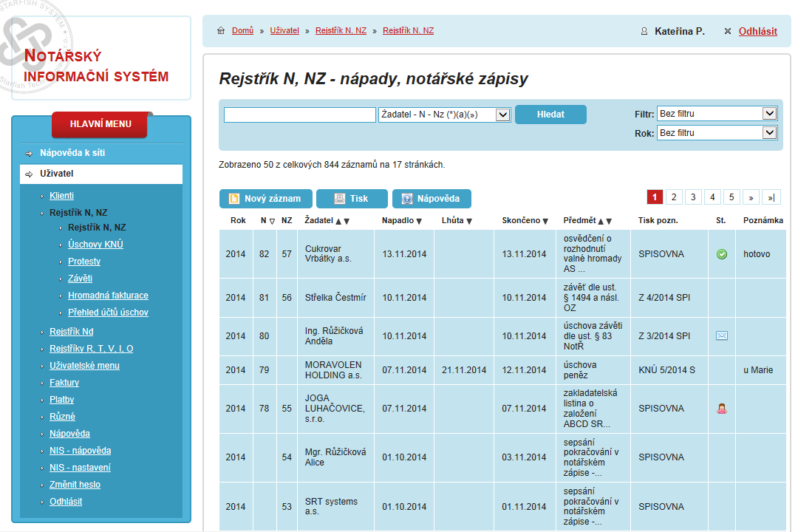Open Nápověda help button in toolbar
The height and width of the screenshot is (532, 798).
tap(432, 199)
